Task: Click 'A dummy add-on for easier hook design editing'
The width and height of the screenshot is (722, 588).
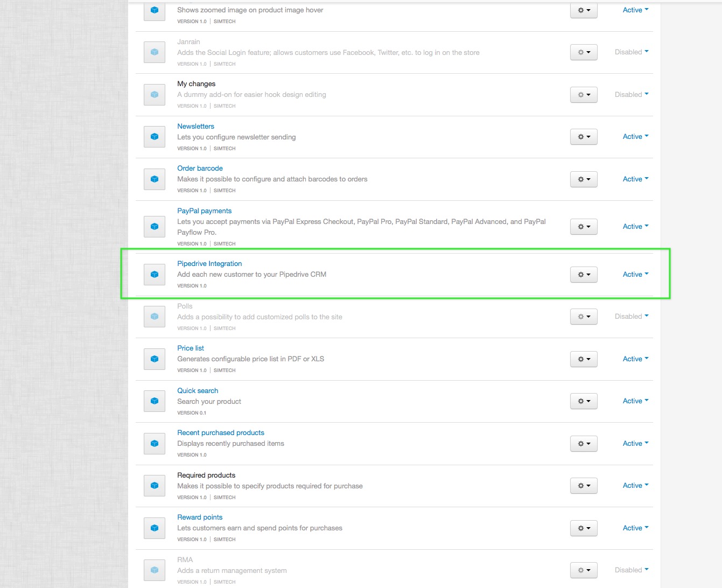Action: coord(251,94)
